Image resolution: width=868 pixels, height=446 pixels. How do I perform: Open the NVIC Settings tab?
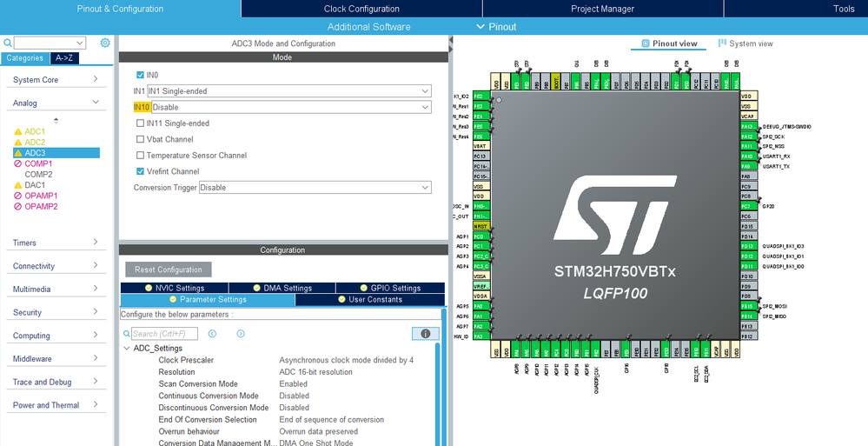(x=174, y=288)
